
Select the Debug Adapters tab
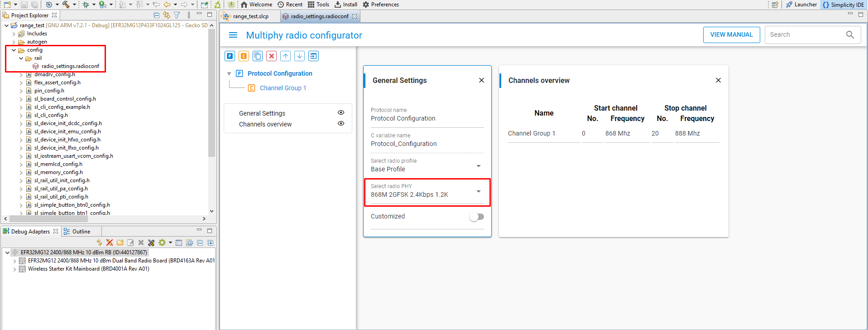point(30,231)
